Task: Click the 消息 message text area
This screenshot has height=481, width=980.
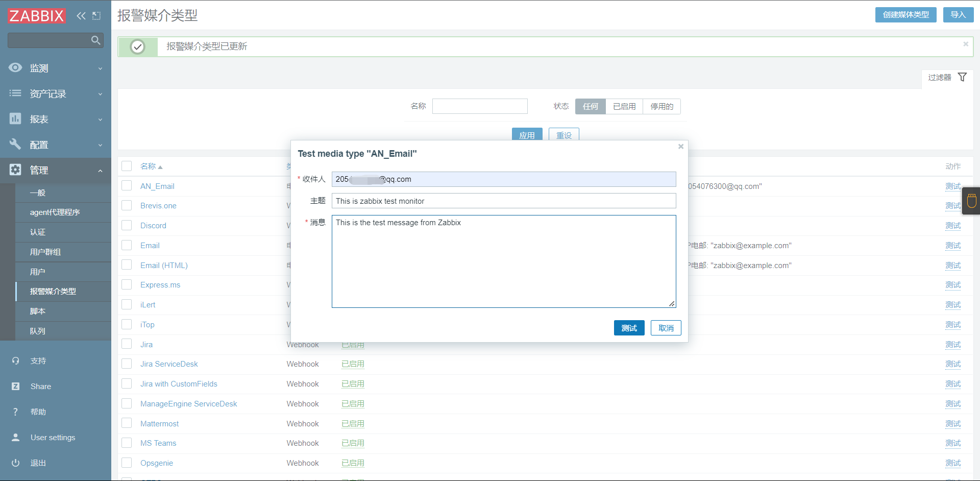Action: (x=504, y=261)
